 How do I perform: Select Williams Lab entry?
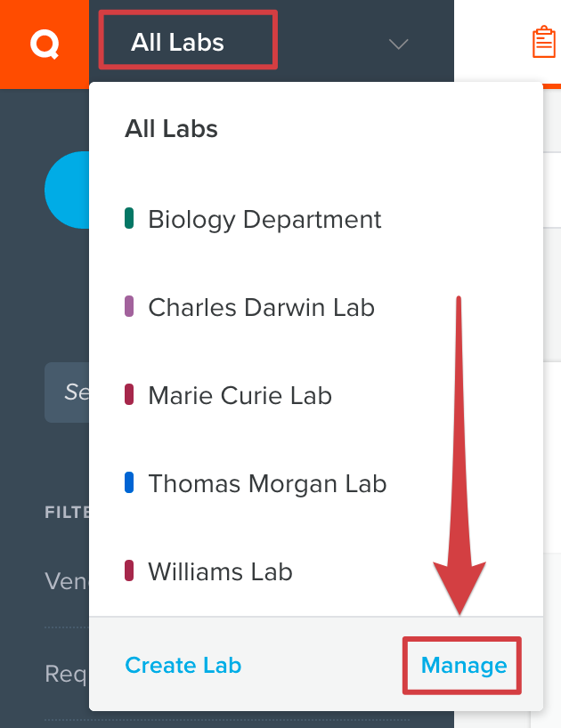221,571
